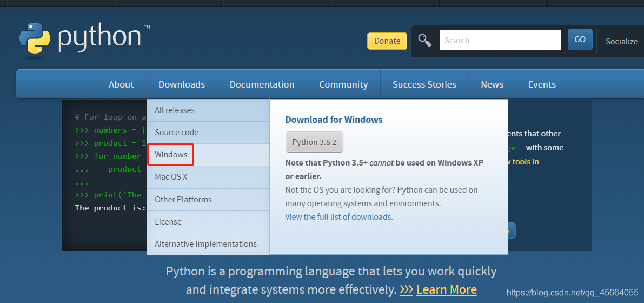Open View the full list of downloads link
644x303 pixels.
[338, 216]
